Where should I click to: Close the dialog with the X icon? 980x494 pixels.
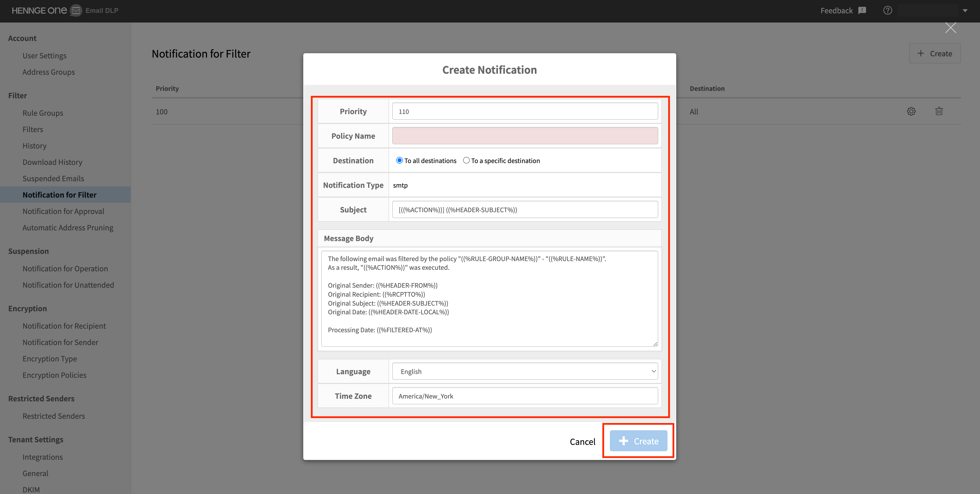point(950,28)
